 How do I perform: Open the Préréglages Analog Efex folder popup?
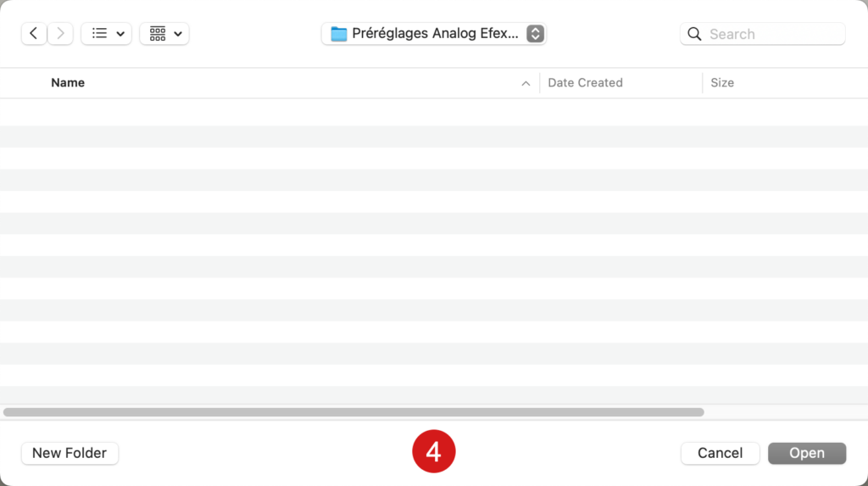point(434,34)
